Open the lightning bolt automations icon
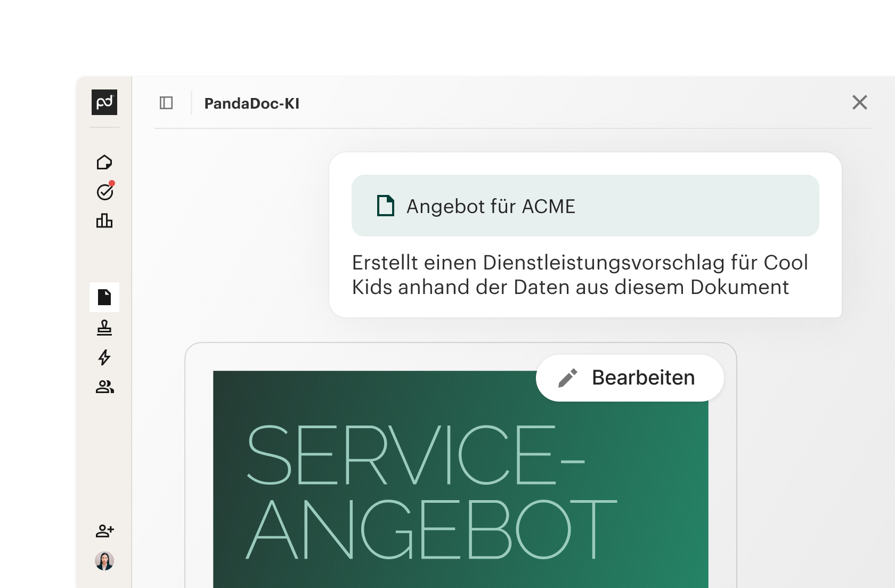Viewport: 895px width, 588px height. pyautogui.click(x=104, y=357)
